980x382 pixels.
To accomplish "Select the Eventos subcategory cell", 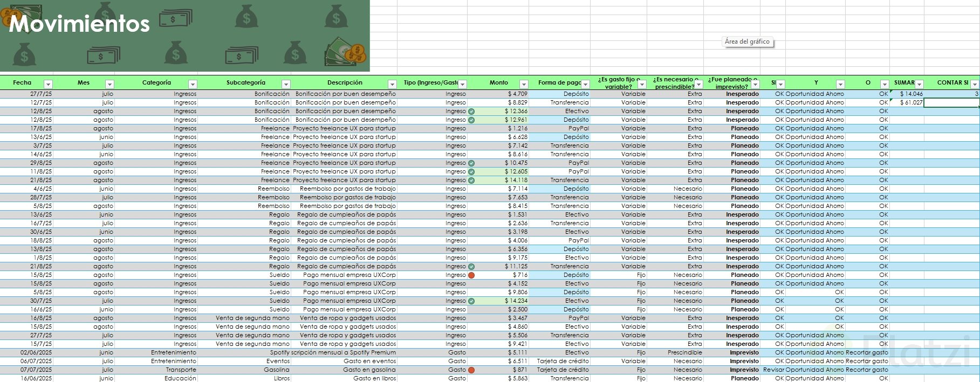I will coord(244,361).
